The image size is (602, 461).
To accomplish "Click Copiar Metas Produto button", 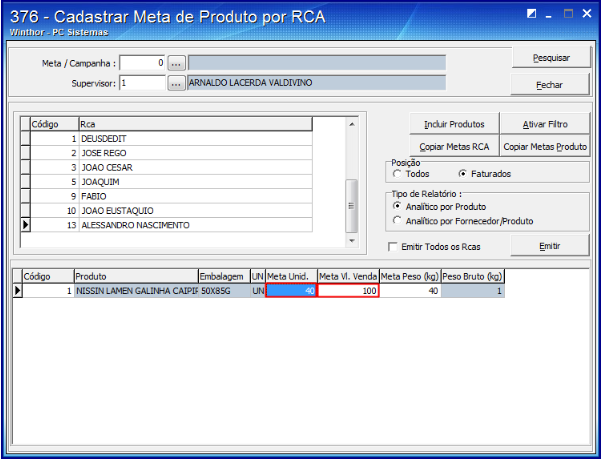I will click(x=545, y=146).
